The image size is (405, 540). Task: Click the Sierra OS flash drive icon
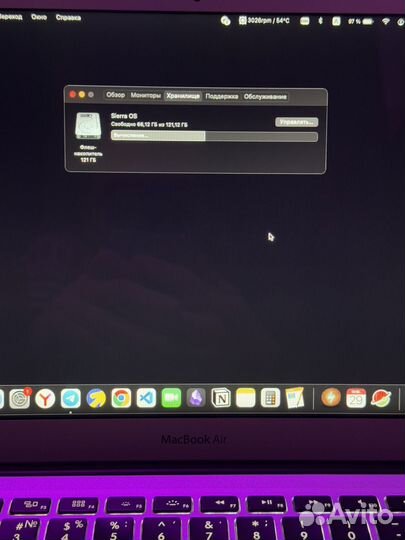click(x=88, y=126)
